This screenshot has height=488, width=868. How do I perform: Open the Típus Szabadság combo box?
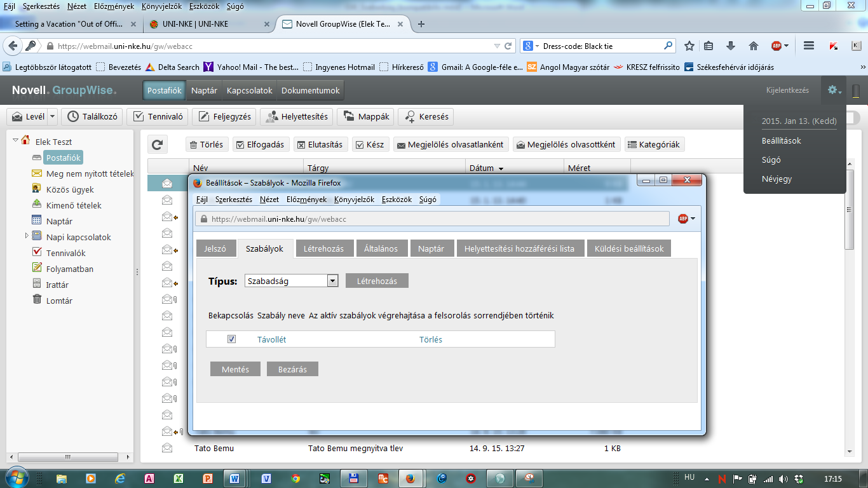click(x=292, y=281)
